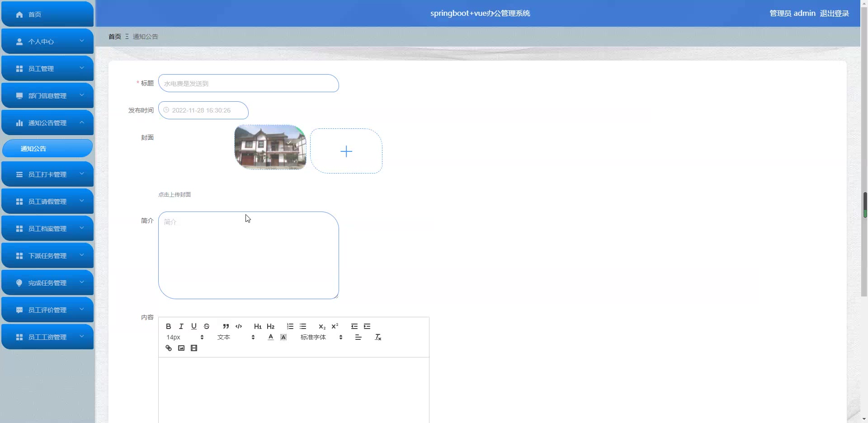Open the 完成任务管理 sidebar menu
Viewport: 868px width, 423px height.
(47, 282)
